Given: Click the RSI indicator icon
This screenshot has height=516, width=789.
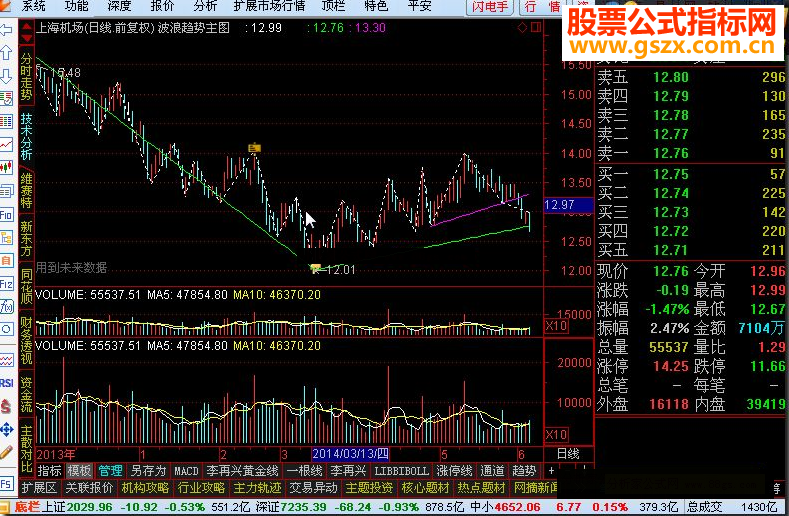Looking at the screenshot, I should [7, 383].
